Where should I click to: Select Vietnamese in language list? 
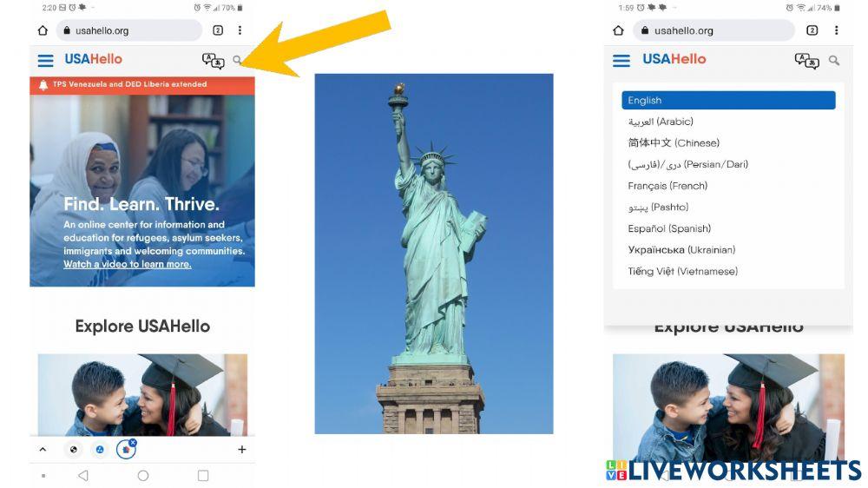click(682, 272)
